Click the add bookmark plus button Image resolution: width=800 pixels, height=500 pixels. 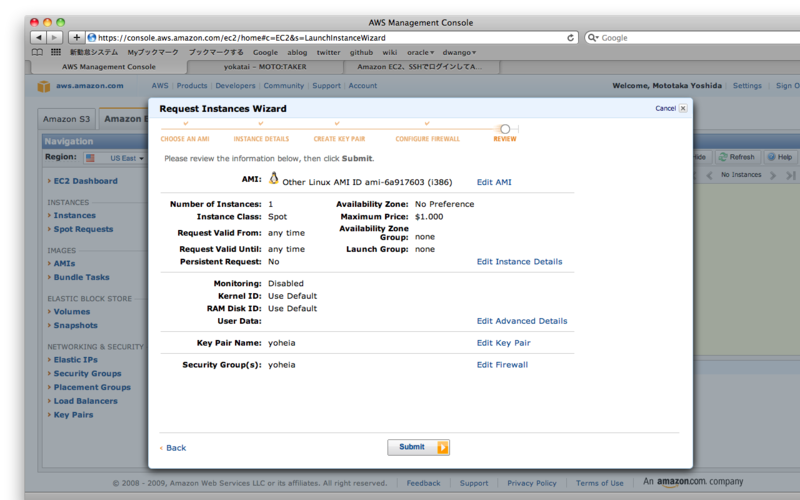(76, 37)
